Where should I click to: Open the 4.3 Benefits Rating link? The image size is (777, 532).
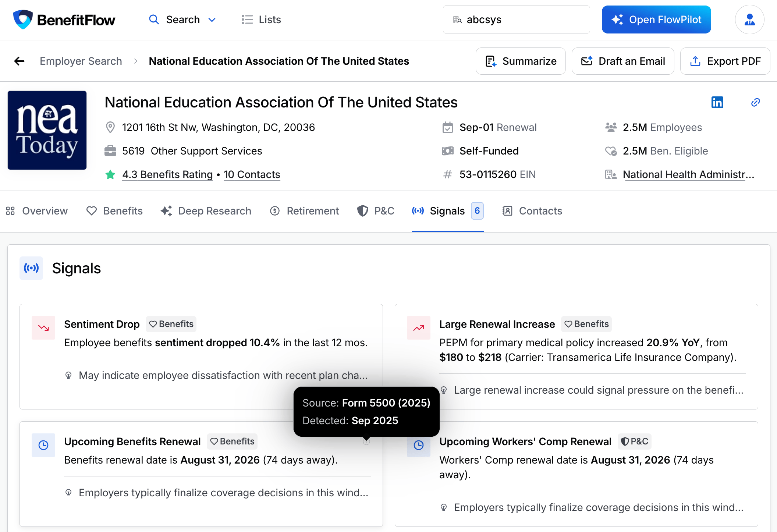[x=167, y=174]
